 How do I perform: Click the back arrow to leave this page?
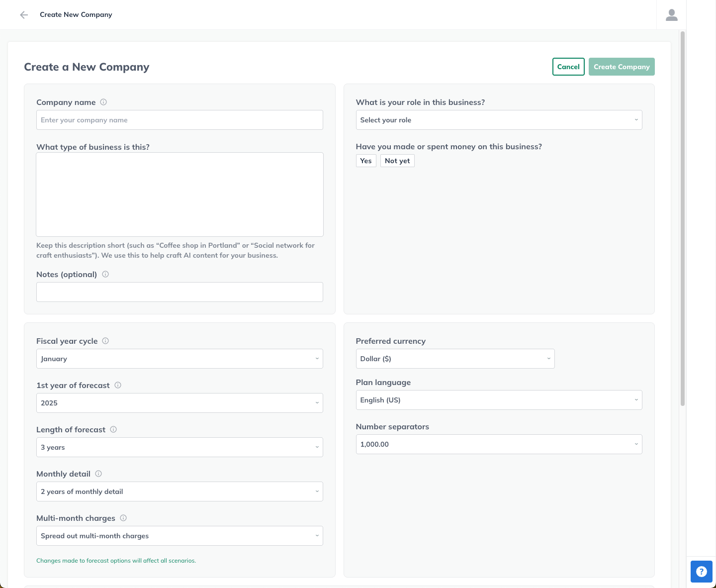[23, 14]
